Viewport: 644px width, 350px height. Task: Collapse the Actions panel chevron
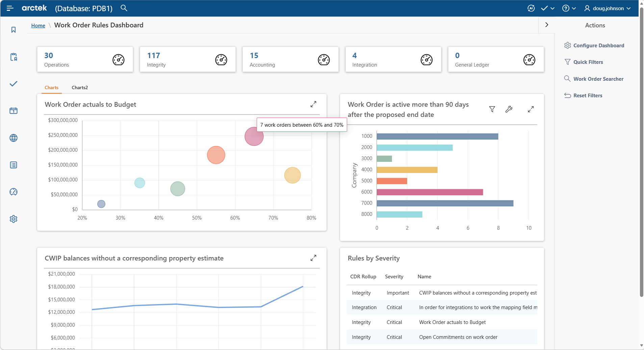547,25
